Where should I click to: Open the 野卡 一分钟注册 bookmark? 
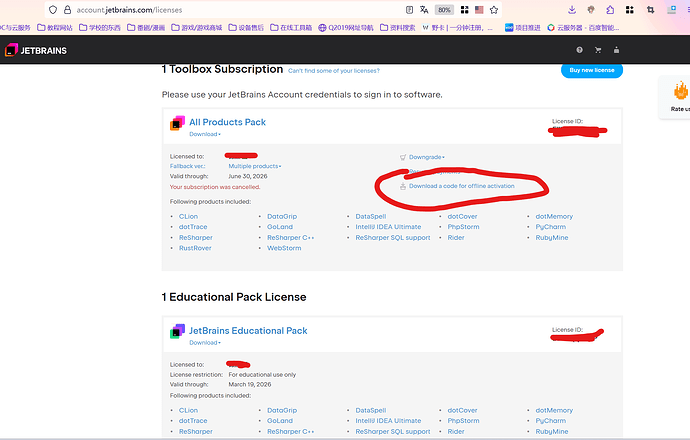(457, 28)
